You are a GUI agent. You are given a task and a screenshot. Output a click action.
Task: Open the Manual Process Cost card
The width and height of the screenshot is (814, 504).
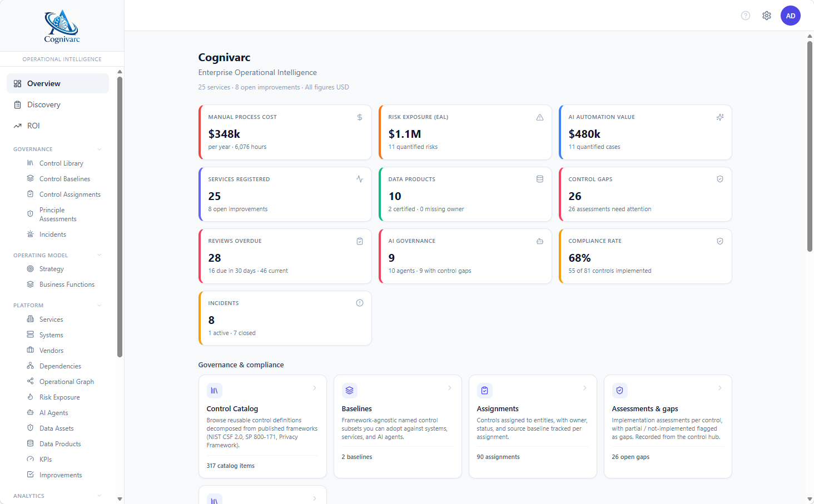[x=285, y=132]
